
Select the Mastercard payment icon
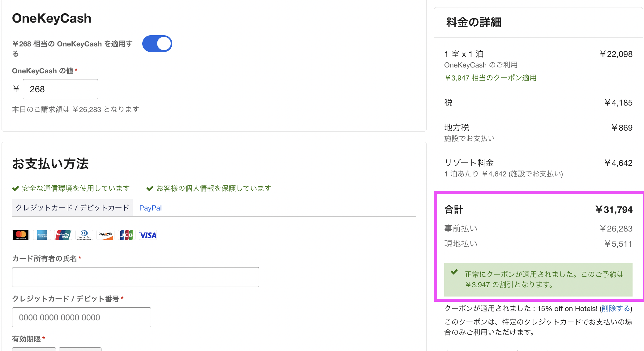20,235
